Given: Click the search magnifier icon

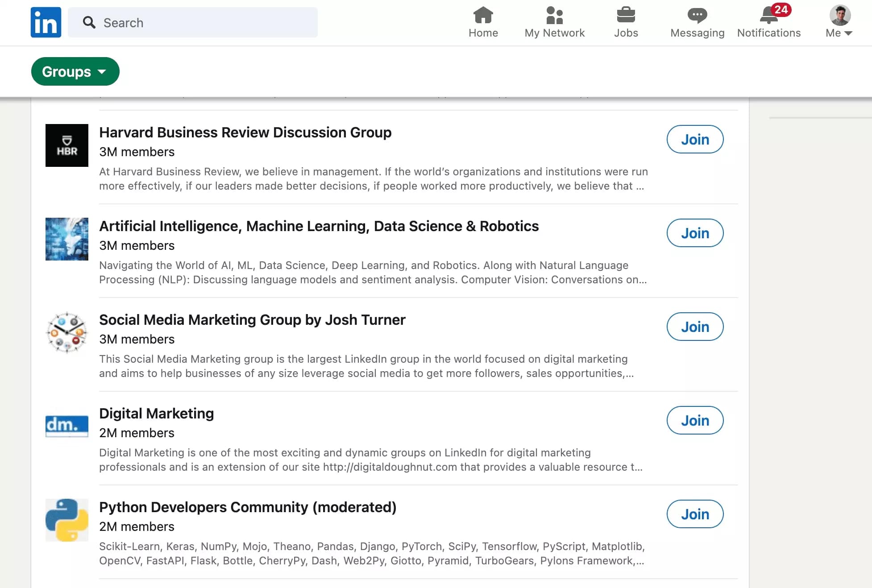Looking at the screenshot, I should (89, 22).
